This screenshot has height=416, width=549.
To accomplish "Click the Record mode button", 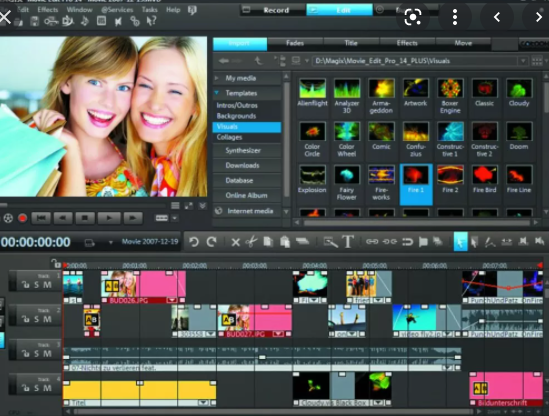I will [x=276, y=10].
